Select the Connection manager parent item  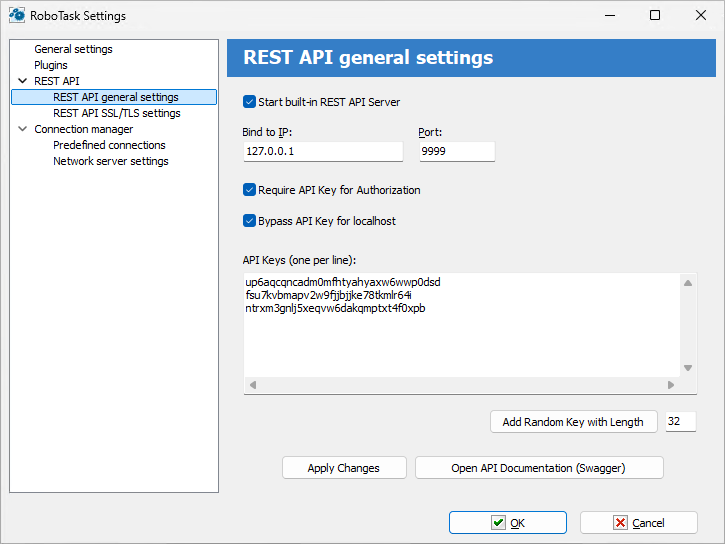[x=83, y=129]
